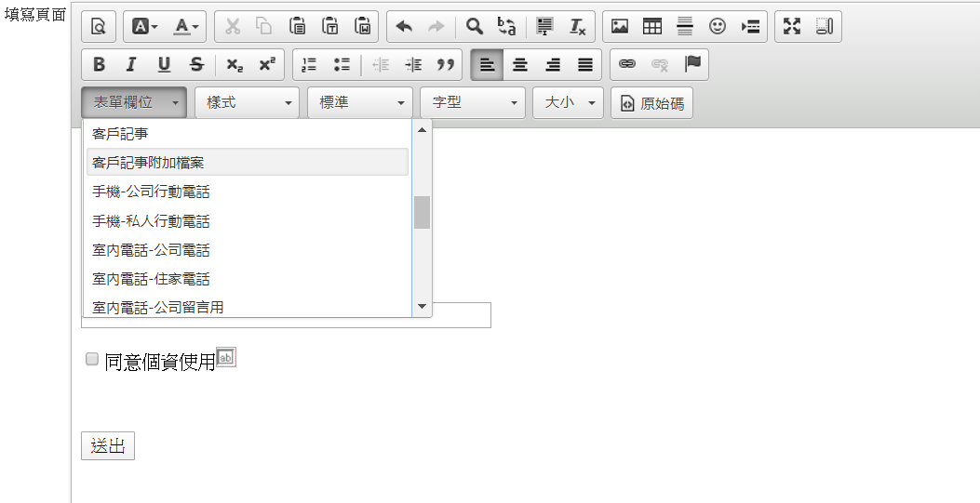Select justify alignment
The image size is (980, 503).
(585, 64)
